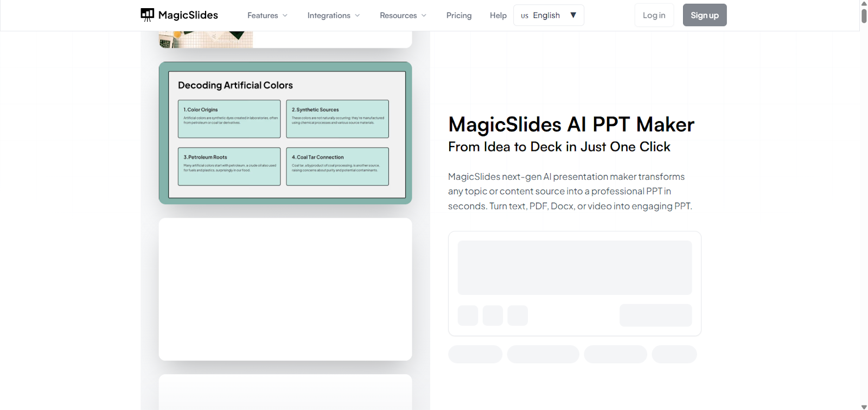Click the MagicSlides logo icon

(148, 15)
